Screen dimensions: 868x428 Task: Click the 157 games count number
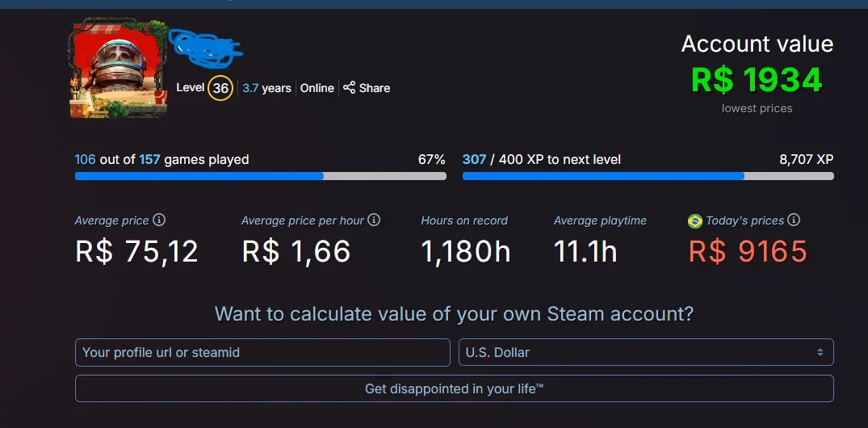coord(149,160)
